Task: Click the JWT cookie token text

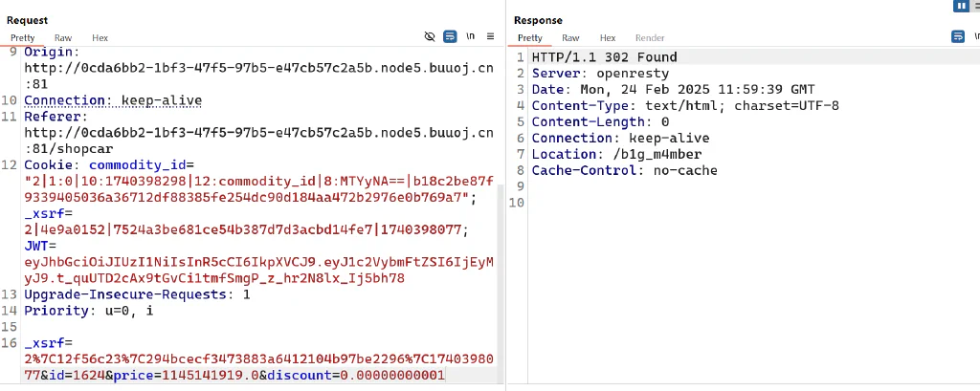Action: 258,270
